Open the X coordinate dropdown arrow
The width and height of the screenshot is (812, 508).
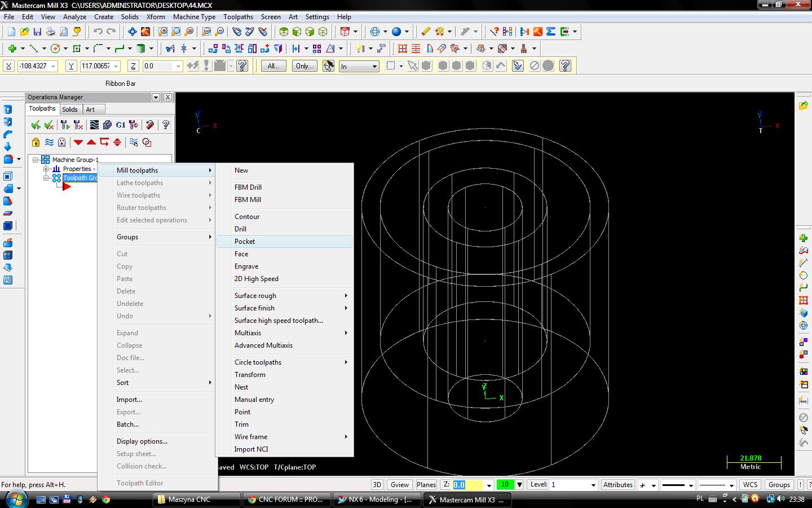point(54,66)
